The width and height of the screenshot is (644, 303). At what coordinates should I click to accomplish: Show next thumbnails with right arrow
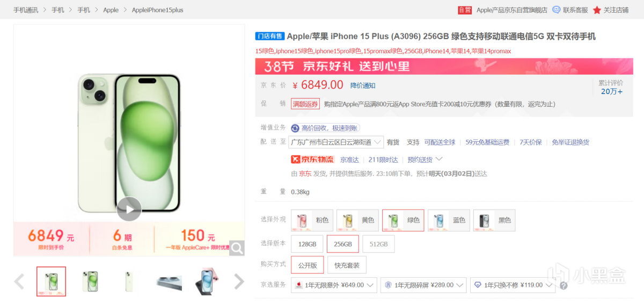pos(239,281)
